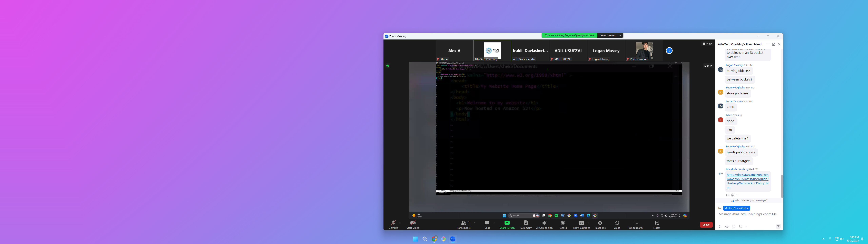Viewport: 868px width, 244px height.
Task: Show next participants with the blue arrow
Action: 669,50
